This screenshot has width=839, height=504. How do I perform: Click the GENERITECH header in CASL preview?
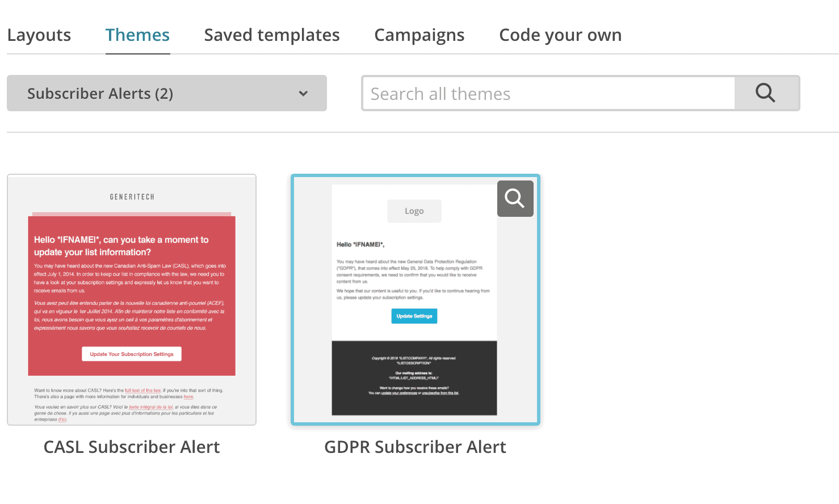(132, 197)
